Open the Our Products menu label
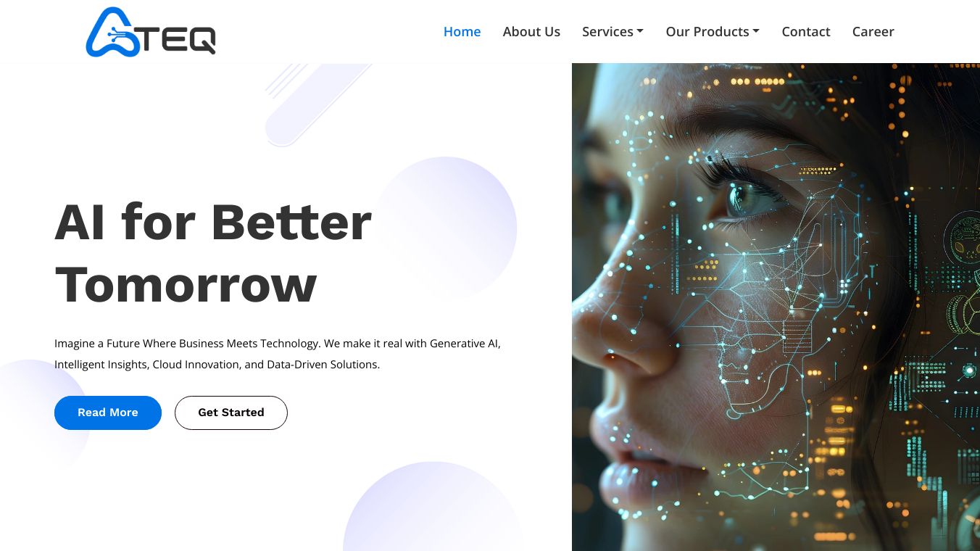 pyautogui.click(x=707, y=31)
